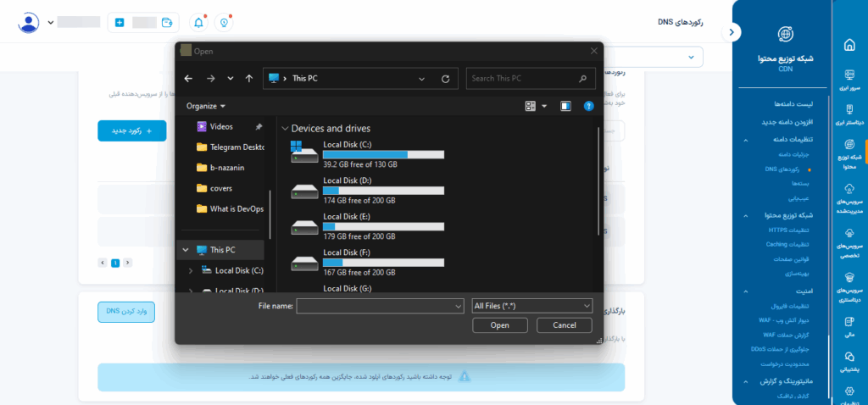This screenshot has width=868, height=405.
Task: Click رکورد جدید new record button
Action: (x=132, y=130)
